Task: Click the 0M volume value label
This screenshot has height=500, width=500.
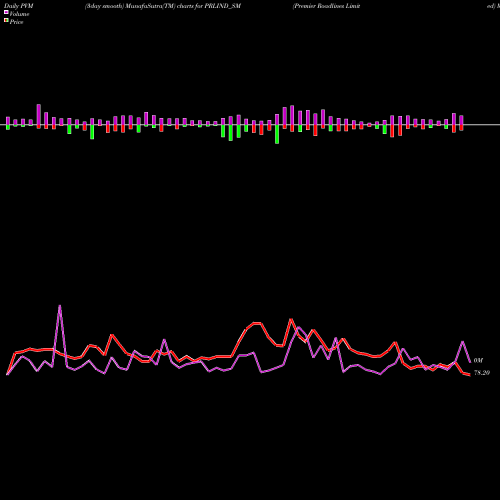Action: (478, 360)
